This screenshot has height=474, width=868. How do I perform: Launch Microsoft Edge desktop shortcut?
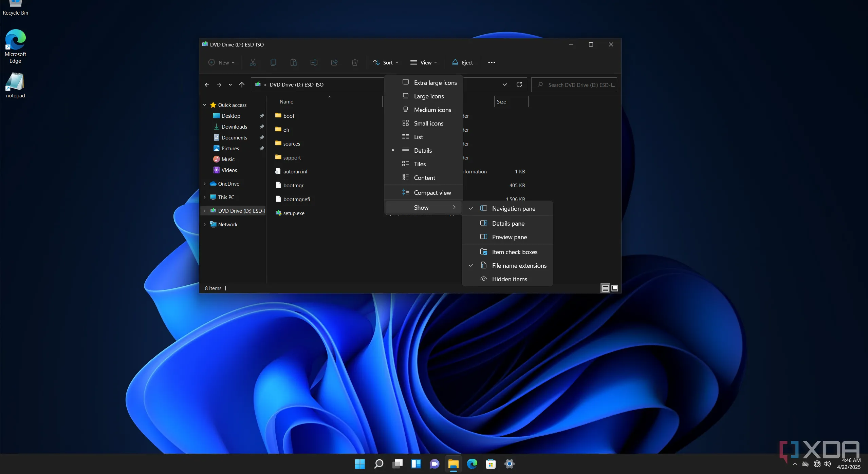(15, 46)
